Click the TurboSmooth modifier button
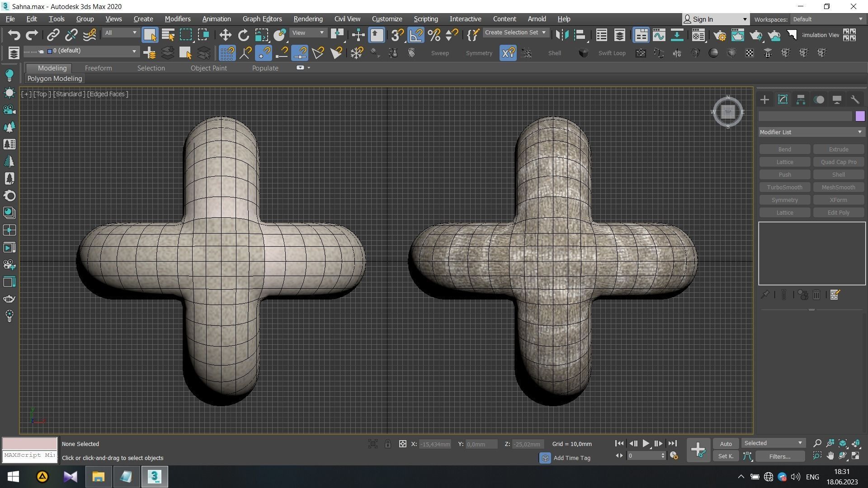 (784, 187)
